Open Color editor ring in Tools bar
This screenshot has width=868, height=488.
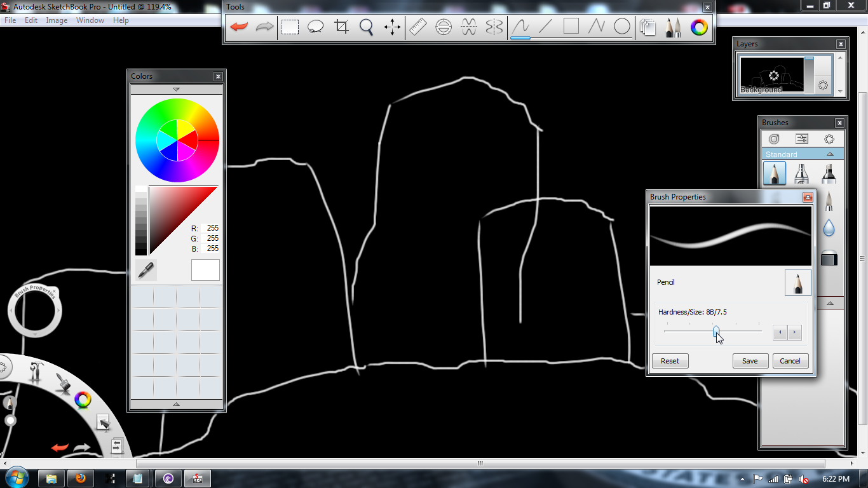tap(700, 27)
